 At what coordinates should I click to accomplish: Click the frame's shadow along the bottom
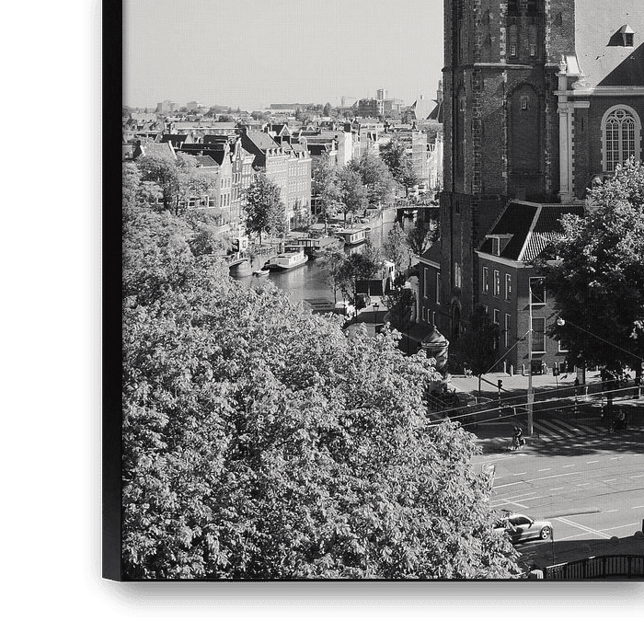tap(368, 598)
